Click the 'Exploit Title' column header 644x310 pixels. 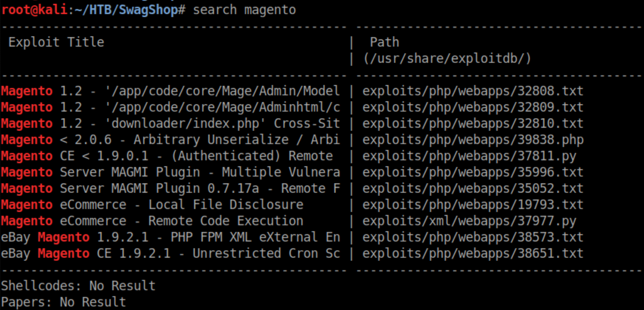pos(56,42)
